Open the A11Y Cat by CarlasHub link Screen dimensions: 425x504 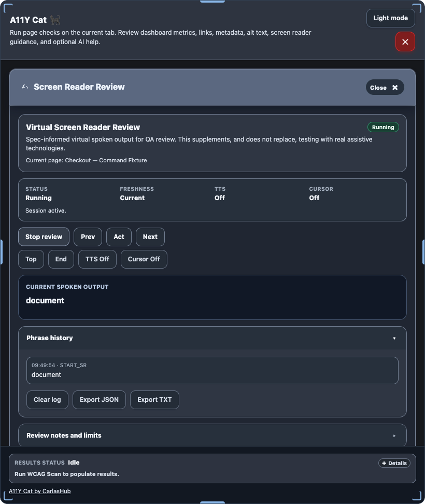coord(39,491)
